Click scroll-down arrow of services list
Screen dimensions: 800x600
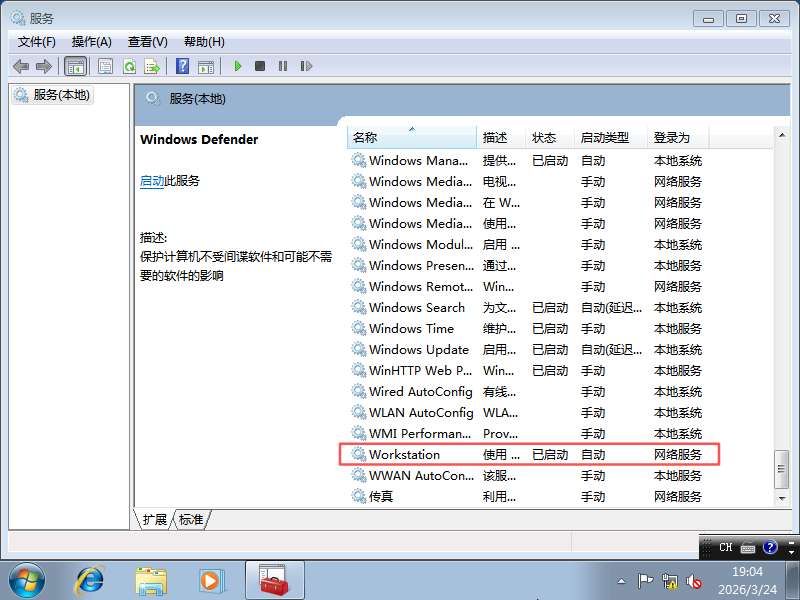(782, 498)
